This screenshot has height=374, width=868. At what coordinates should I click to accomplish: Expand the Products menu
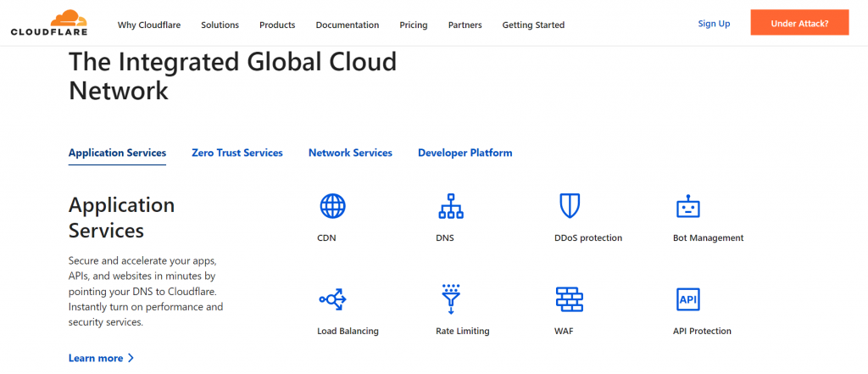277,25
